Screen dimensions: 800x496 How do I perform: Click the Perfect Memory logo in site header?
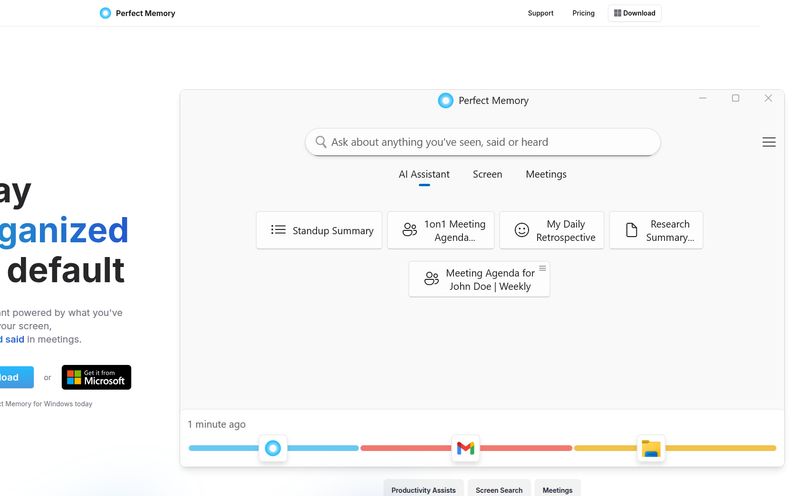[137, 13]
